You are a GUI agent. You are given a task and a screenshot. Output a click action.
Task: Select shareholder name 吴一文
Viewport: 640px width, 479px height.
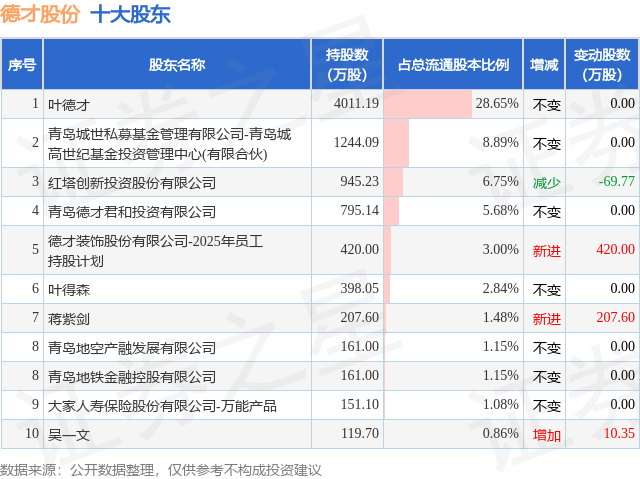tap(69, 435)
